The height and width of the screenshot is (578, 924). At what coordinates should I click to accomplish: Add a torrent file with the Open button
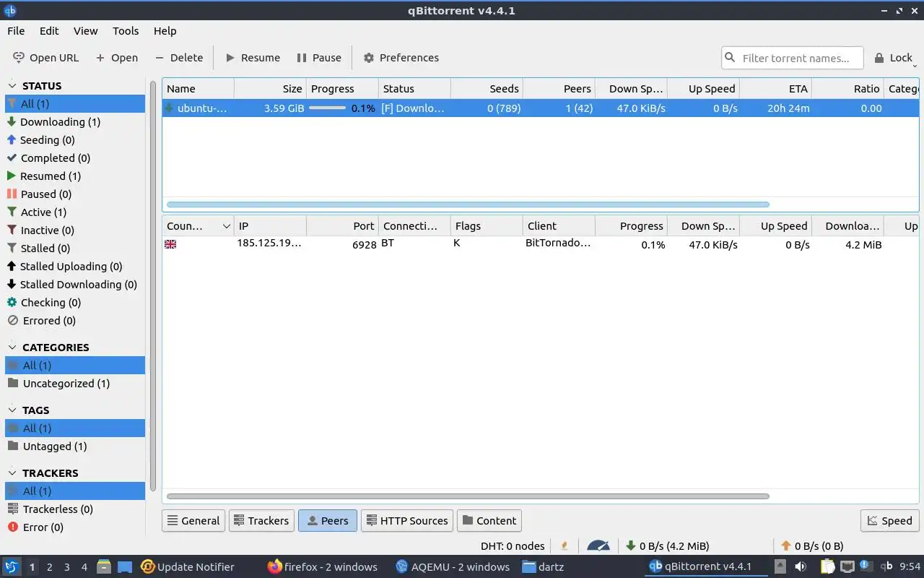pos(116,58)
